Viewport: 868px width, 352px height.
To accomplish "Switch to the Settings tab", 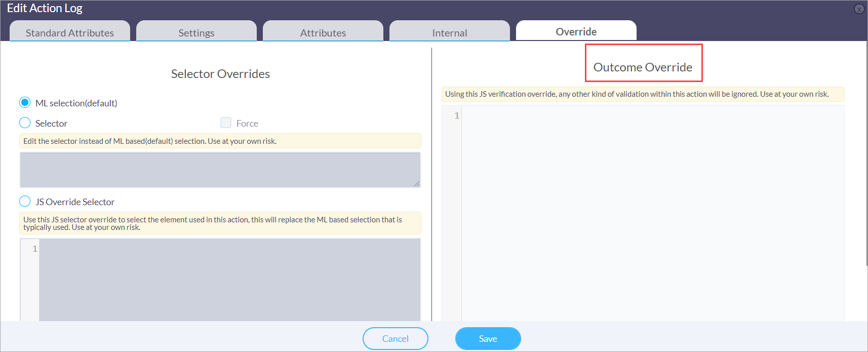I will click(x=196, y=31).
